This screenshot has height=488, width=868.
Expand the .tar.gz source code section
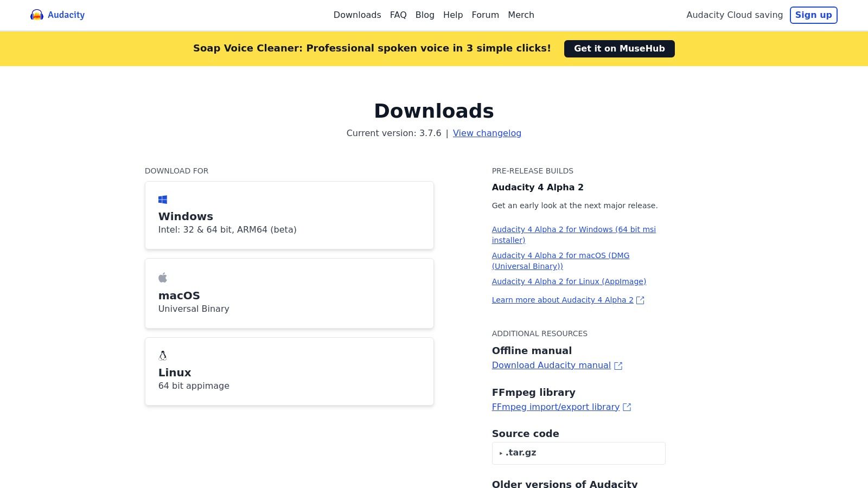578,453
